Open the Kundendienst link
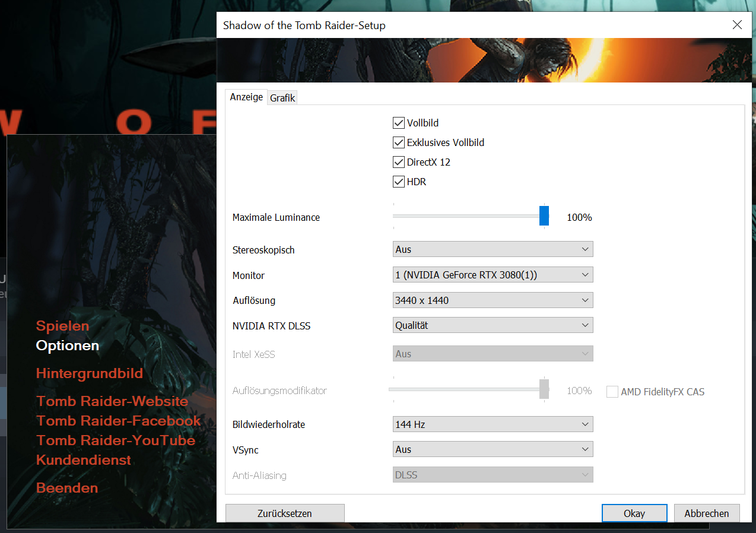This screenshot has width=756, height=533. (84, 460)
